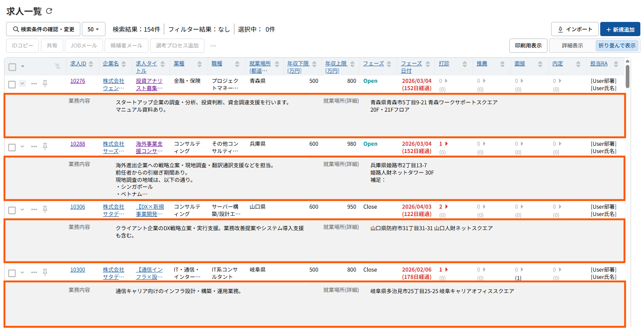Screen dimensions: 644x328
Task: Open the toolbar overflow dots after 選考プロセス追加
Action: click(213, 46)
